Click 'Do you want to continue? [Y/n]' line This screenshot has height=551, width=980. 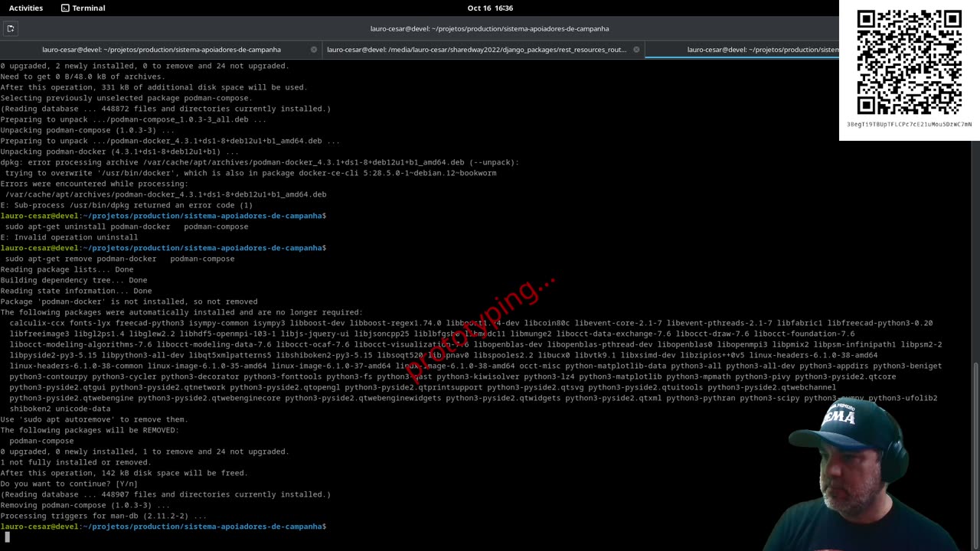pos(69,484)
